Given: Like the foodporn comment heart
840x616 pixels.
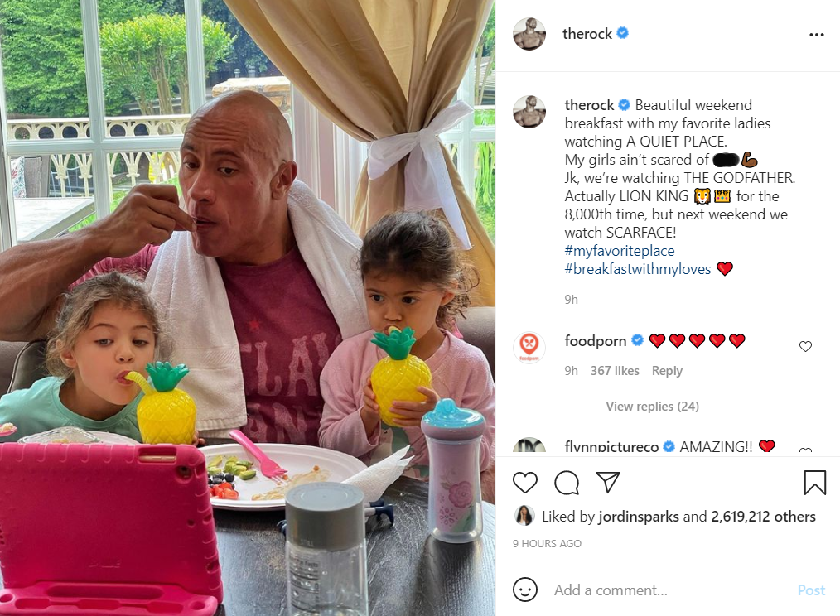Looking at the screenshot, I should point(805,347).
